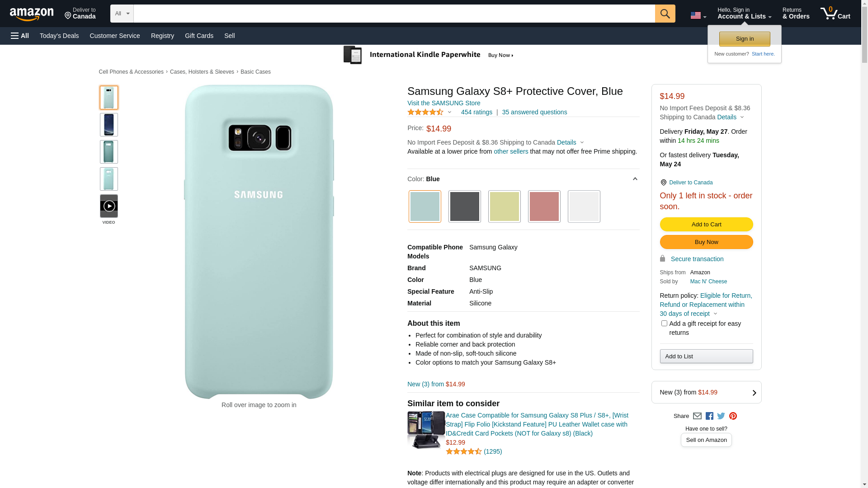
Task: Share this product via email icon
Action: click(697, 416)
